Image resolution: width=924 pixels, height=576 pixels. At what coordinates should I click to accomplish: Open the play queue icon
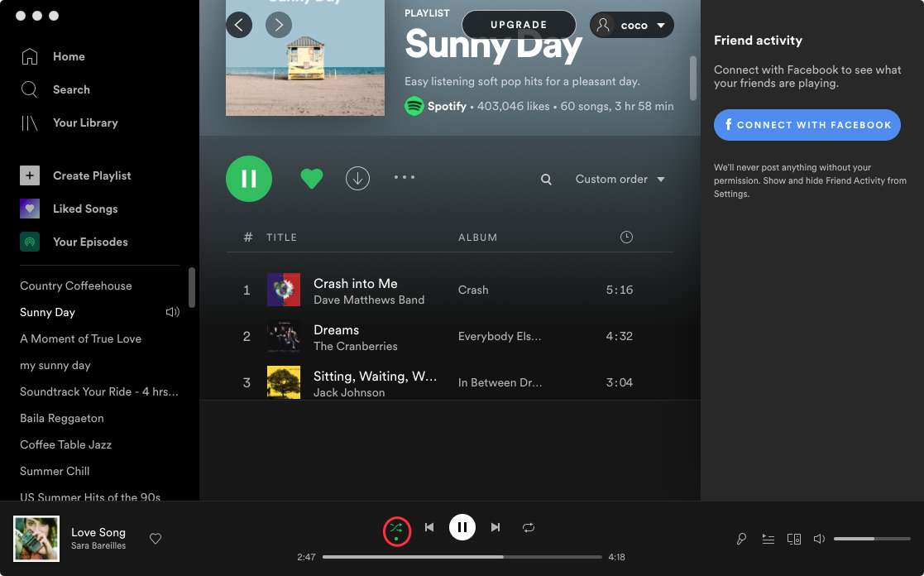(768, 539)
